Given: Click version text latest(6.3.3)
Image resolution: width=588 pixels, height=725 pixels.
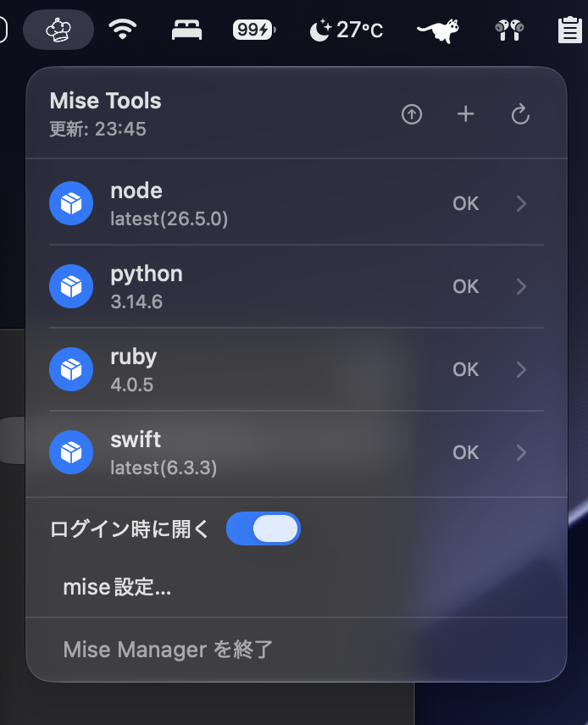Looking at the screenshot, I should coord(164,468).
